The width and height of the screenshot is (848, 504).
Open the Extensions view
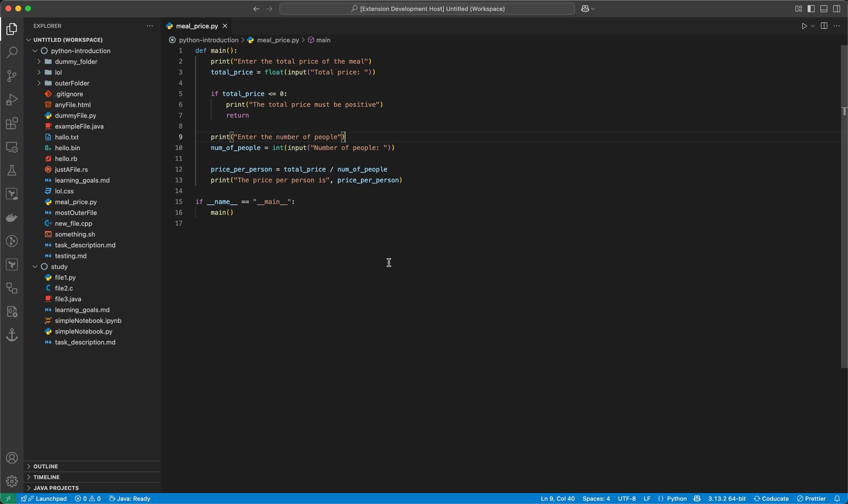click(x=12, y=124)
